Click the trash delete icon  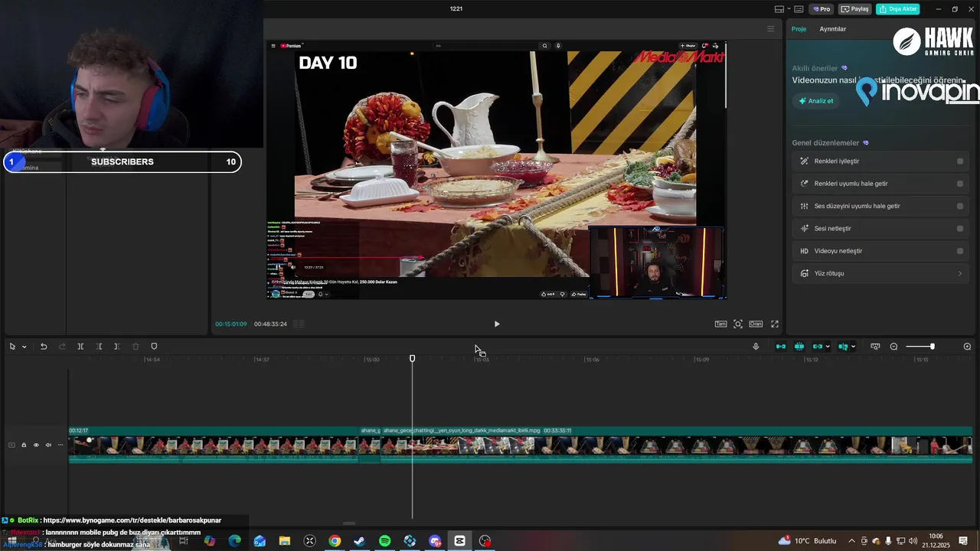tap(136, 347)
